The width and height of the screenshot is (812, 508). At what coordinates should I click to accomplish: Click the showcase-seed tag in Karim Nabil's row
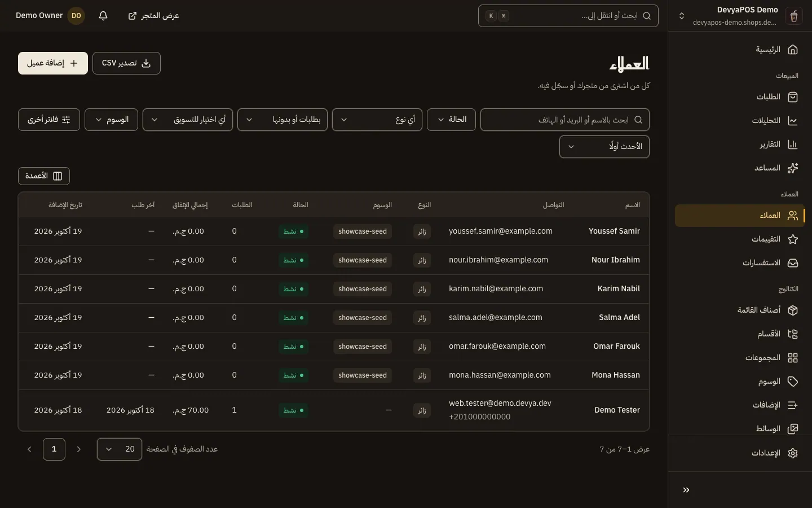(363, 289)
